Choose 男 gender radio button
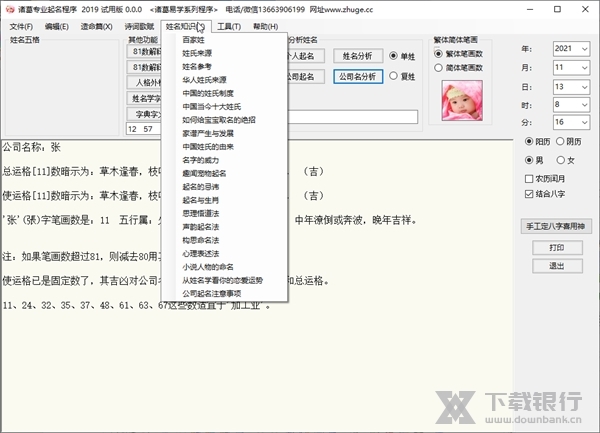 (x=529, y=160)
